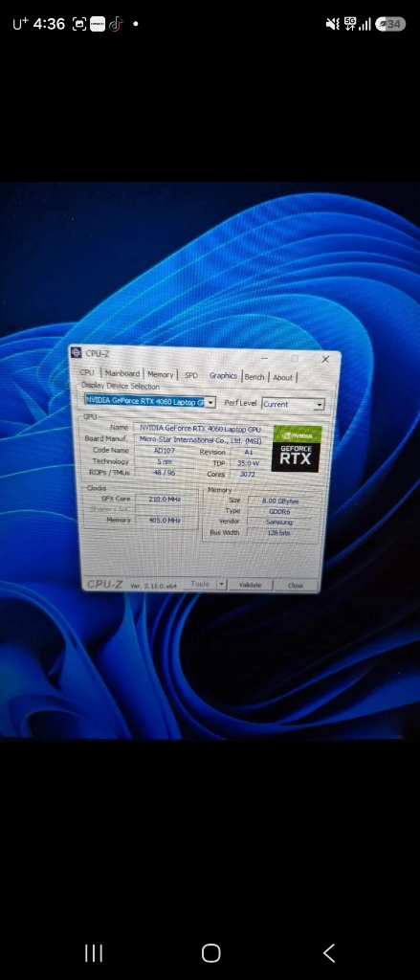Viewport: 420px width, 980px height.
Task: Select the Bench tab
Action: pos(254,377)
